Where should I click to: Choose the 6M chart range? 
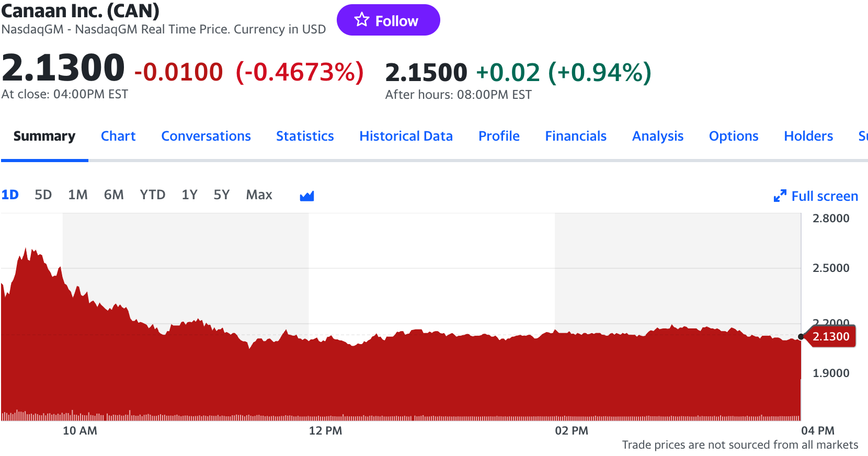click(x=113, y=195)
